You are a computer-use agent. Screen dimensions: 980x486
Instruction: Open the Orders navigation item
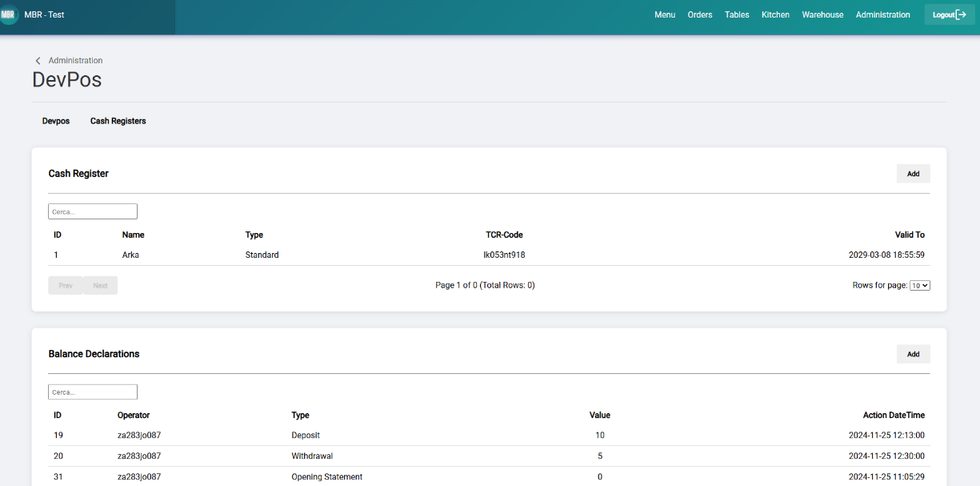pyautogui.click(x=700, y=14)
